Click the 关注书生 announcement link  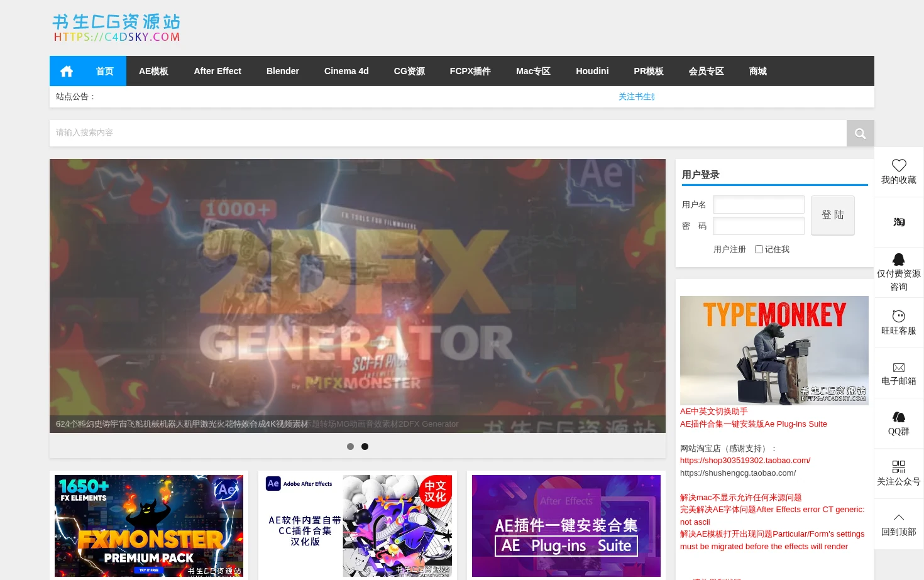pyautogui.click(x=636, y=97)
